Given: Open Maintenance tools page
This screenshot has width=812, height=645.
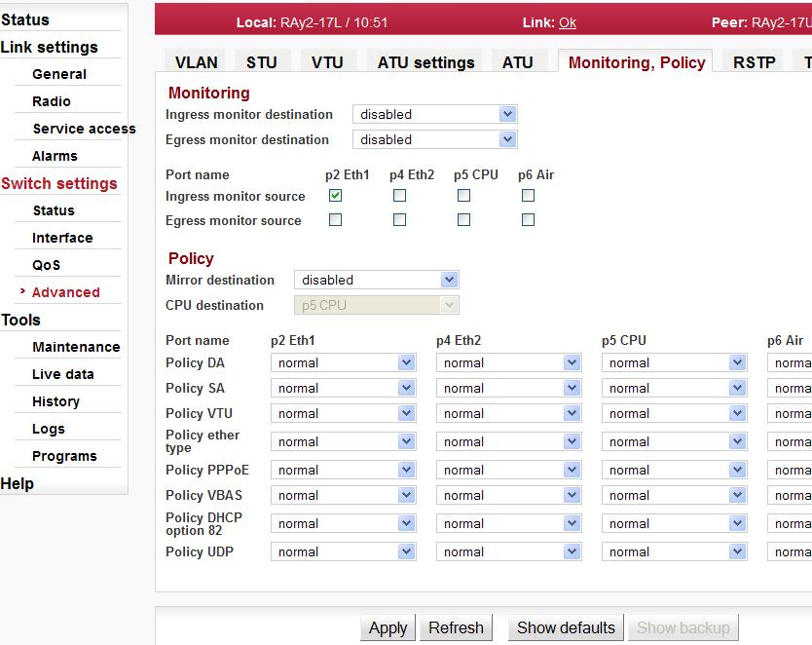Looking at the screenshot, I should pyautogui.click(x=76, y=347).
